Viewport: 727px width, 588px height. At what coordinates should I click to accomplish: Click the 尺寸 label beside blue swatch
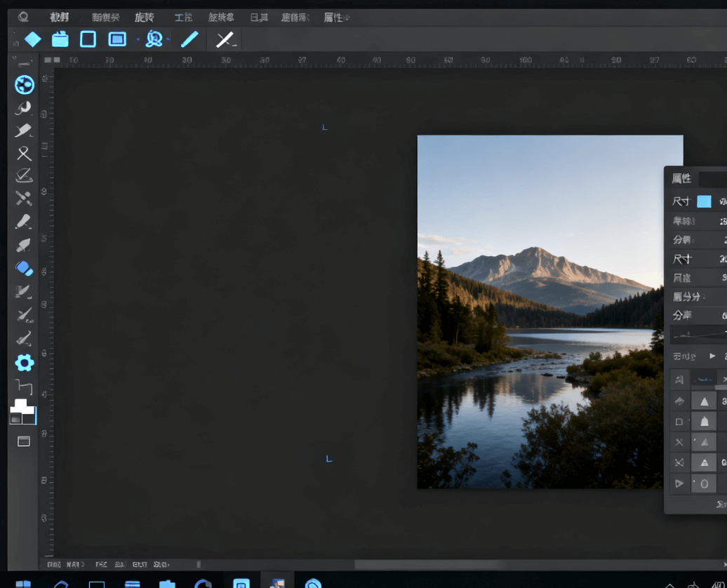[x=681, y=202]
